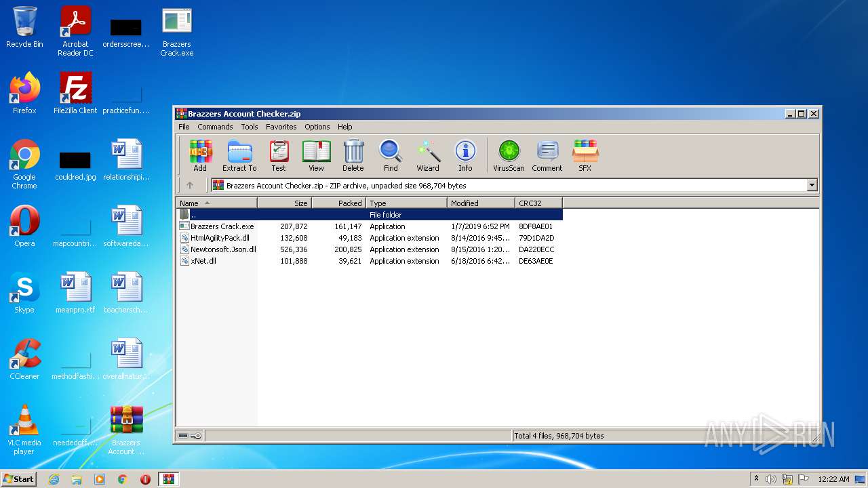Viewport: 868px width, 488px height.
Task: Click the Info toolbar icon
Action: coord(465,156)
